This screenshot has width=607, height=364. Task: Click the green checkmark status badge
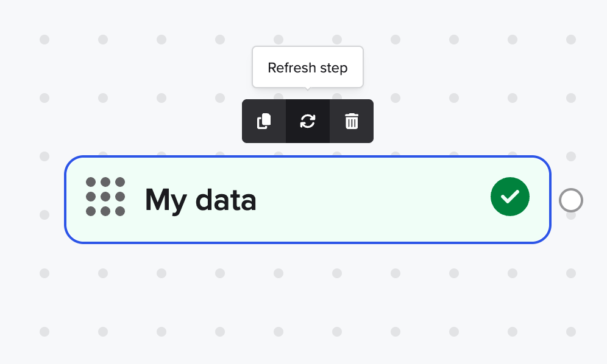tap(510, 197)
